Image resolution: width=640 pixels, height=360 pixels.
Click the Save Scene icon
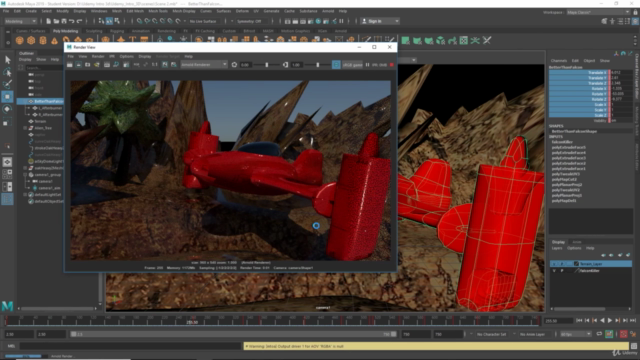[x=64, y=21]
